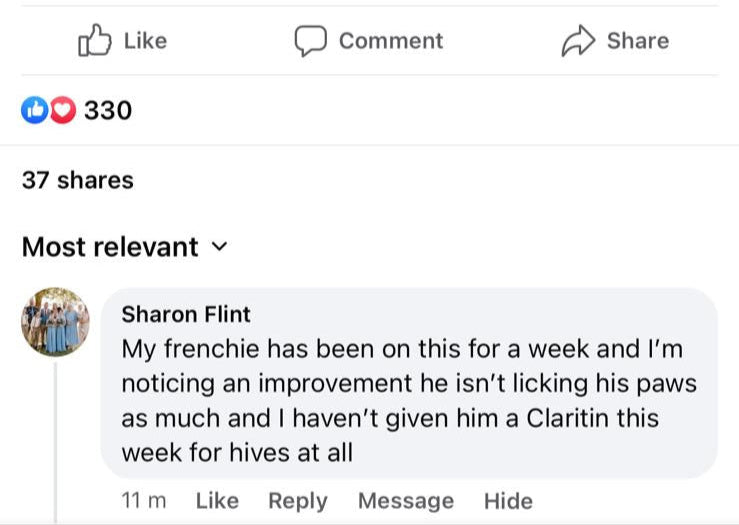Image resolution: width=739 pixels, height=525 pixels.
Task: Click the thumbs-up Like icon
Action: pyautogui.click(x=93, y=41)
